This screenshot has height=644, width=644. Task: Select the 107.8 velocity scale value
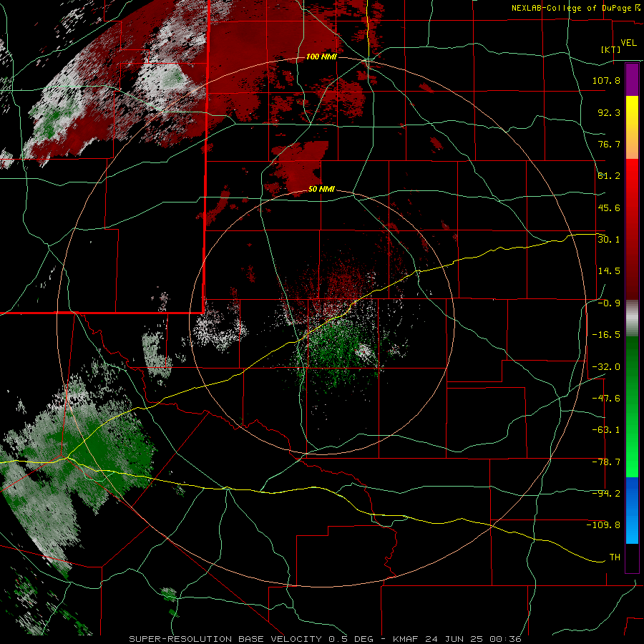pyautogui.click(x=606, y=80)
